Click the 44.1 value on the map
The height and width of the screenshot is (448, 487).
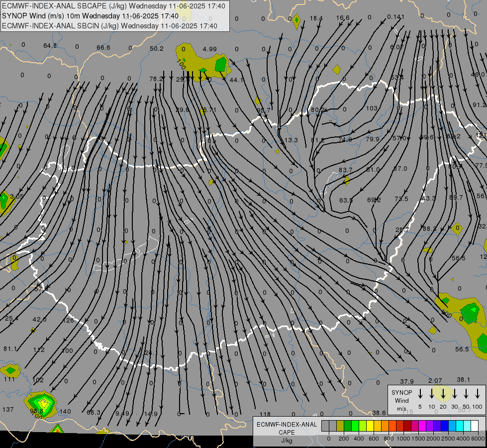[236, 80]
